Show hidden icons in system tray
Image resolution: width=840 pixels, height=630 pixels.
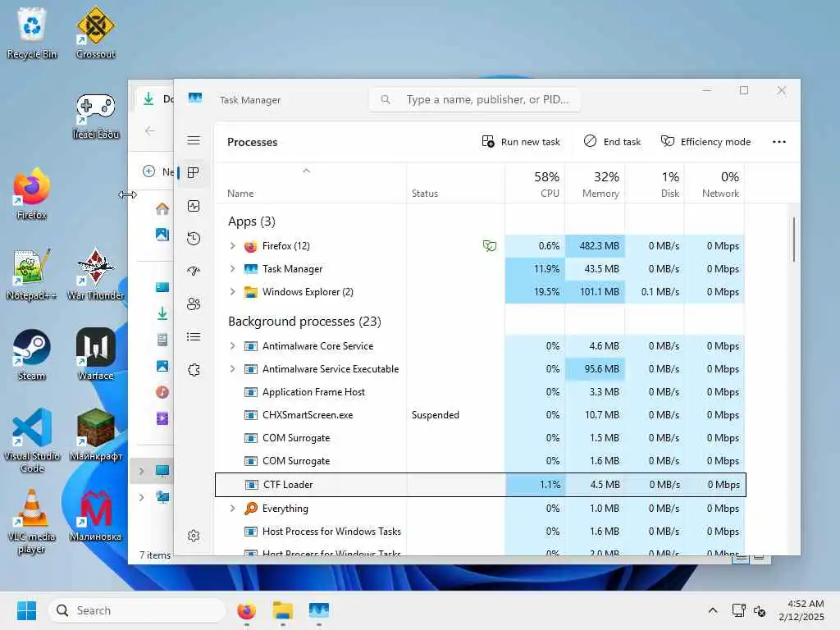(713, 610)
